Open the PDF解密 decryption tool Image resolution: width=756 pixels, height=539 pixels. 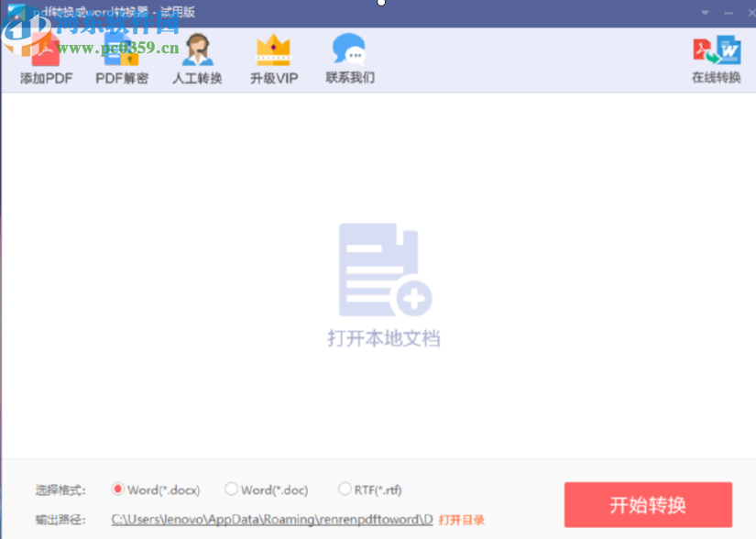[120, 57]
